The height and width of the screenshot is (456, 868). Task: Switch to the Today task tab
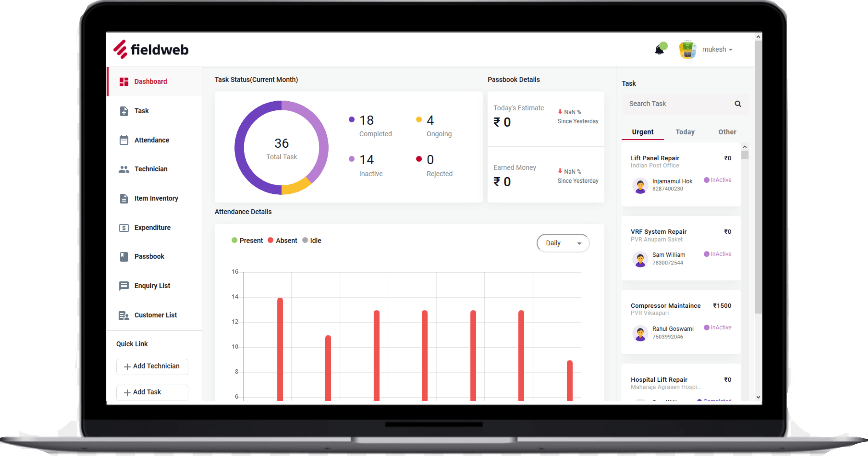(685, 132)
